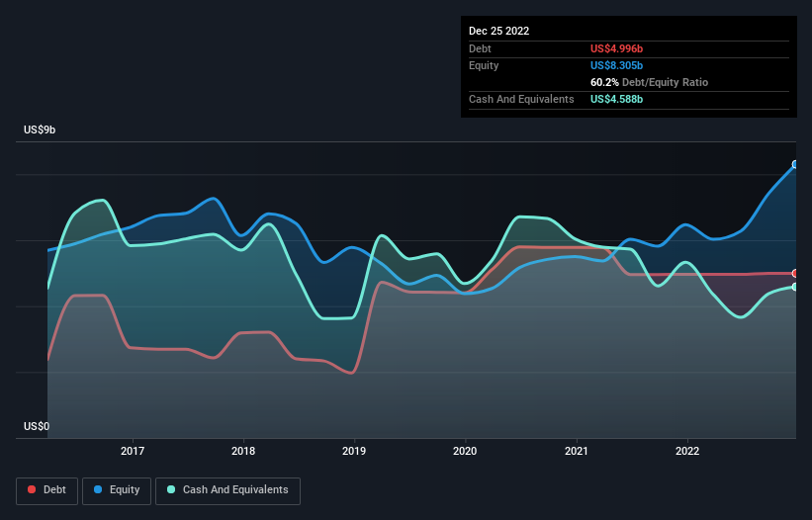The width and height of the screenshot is (812, 520).
Task: Click Cash And Equivalents label in tooltip
Action: (x=521, y=99)
